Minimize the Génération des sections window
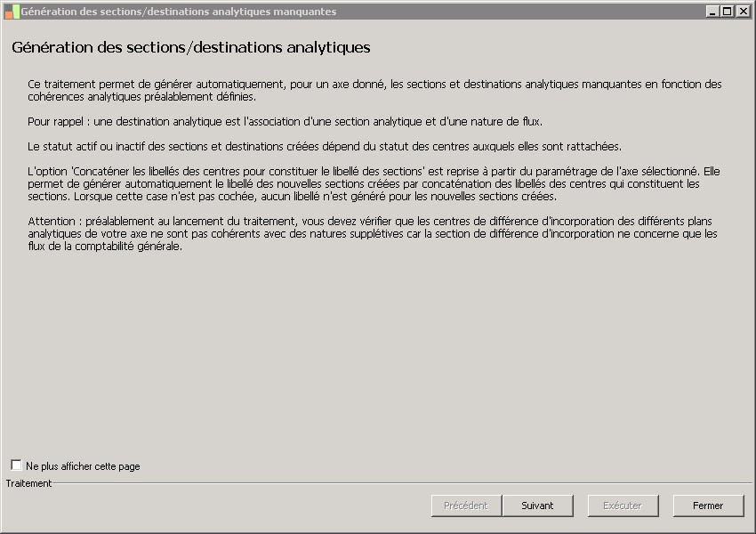The image size is (756, 534). (712, 12)
